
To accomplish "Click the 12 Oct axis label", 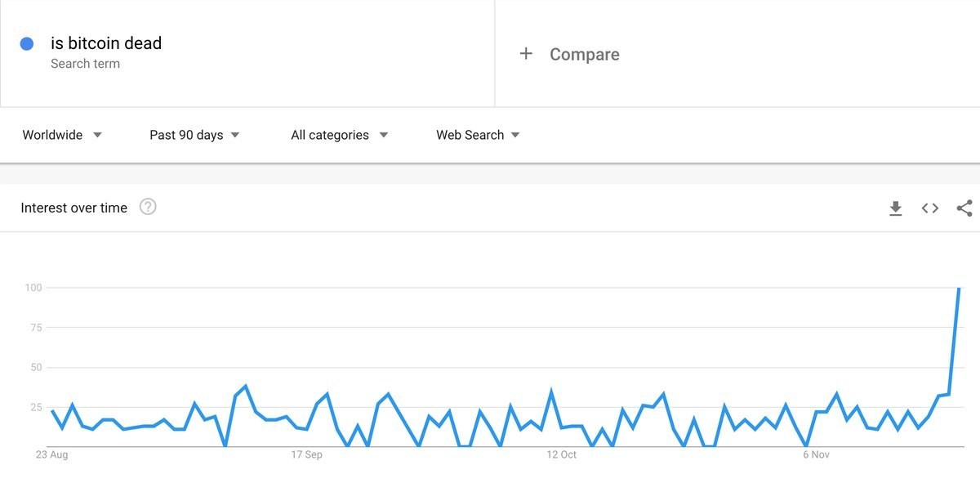I will [x=562, y=455].
